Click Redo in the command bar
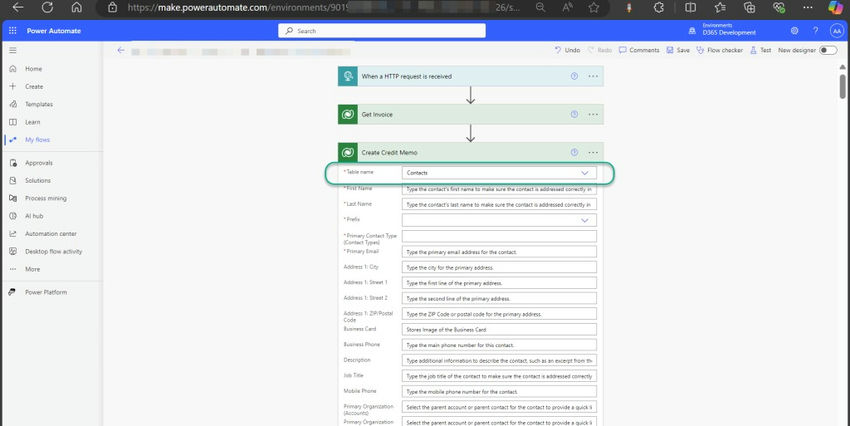850x426 pixels. click(600, 50)
